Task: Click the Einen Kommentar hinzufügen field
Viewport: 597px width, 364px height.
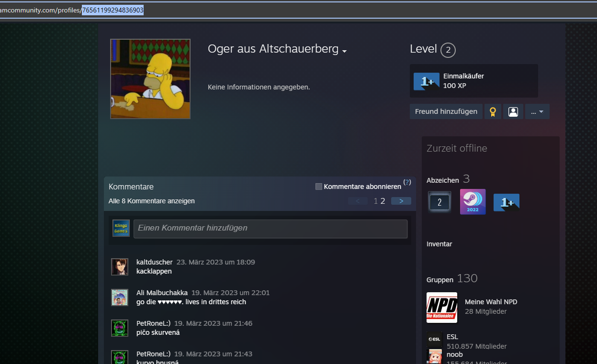Action: 270,229
